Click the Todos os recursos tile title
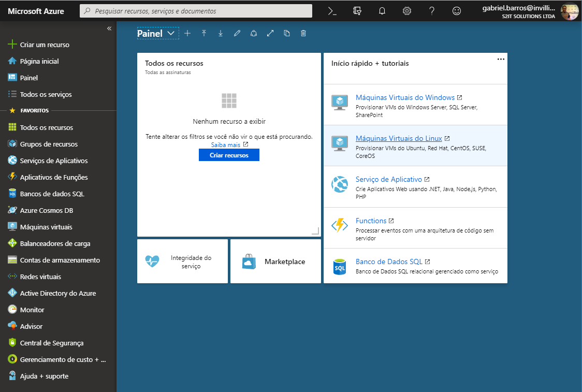Viewport: 582px width, 392px height. click(x=174, y=64)
